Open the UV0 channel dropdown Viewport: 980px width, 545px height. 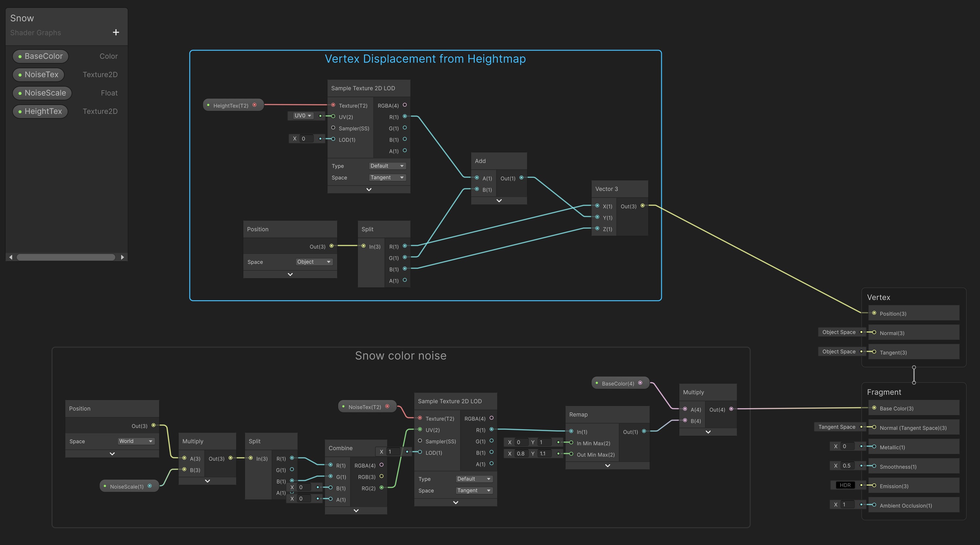pyautogui.click(x=303, y=115)
